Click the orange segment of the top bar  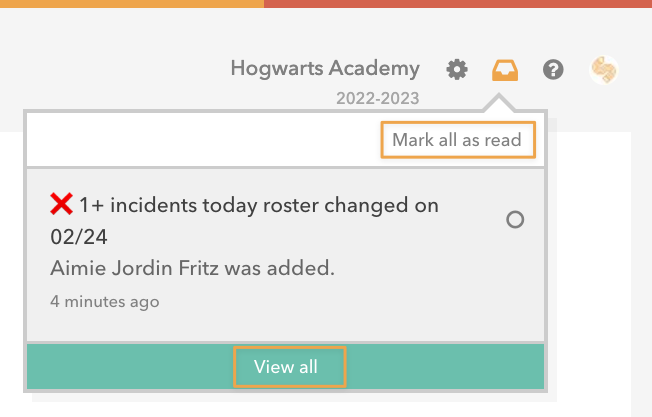pos(130,3)
